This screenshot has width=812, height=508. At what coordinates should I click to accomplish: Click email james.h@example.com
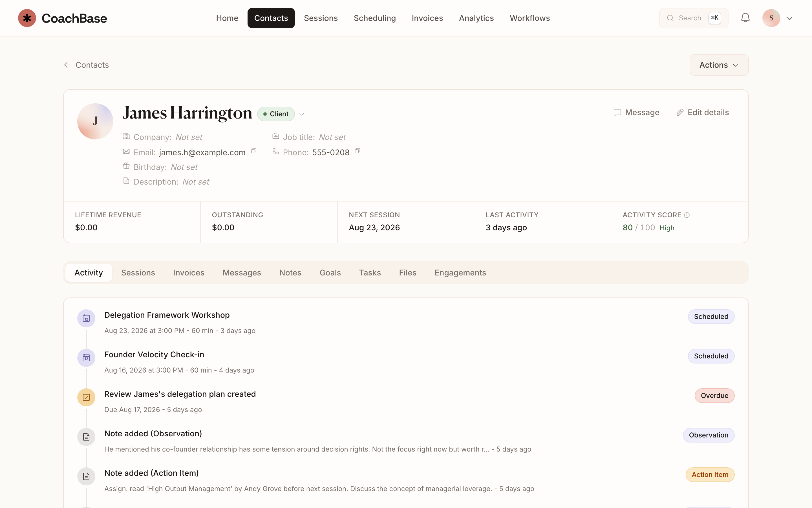[x=202, y=152]
